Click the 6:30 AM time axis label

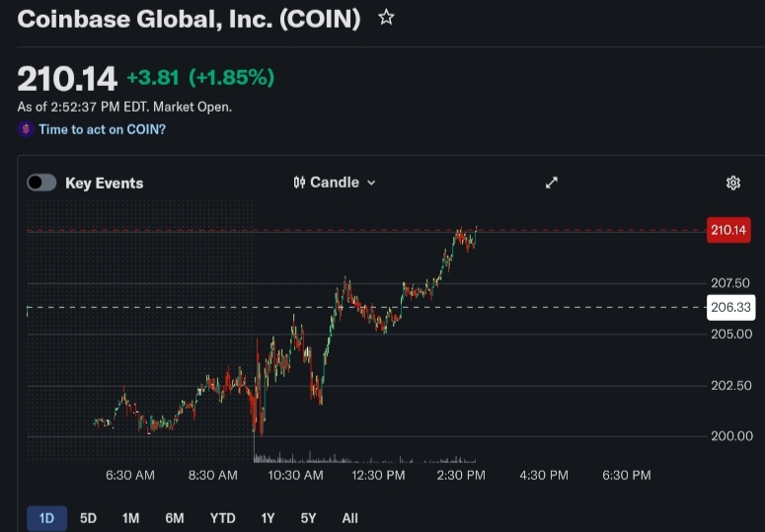(130, 476)
